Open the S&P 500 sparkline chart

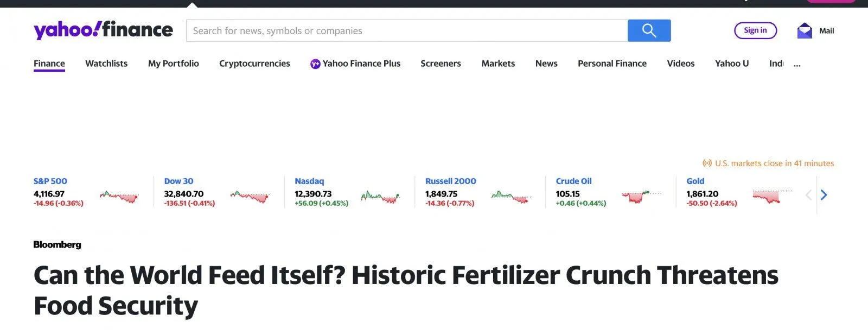pos(119,196)
